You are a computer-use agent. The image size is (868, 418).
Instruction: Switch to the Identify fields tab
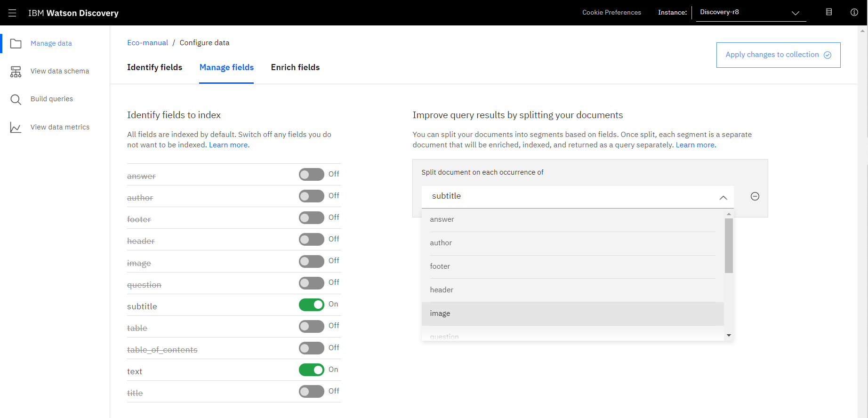[x=154, y=67]
